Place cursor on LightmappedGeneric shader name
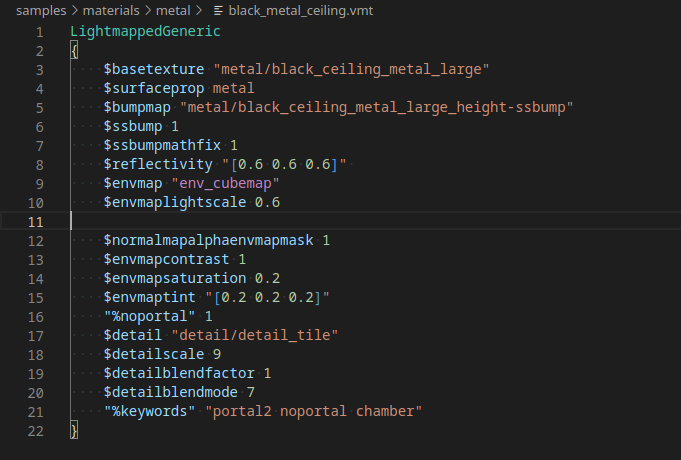Image resolution: width=681 pixels, height=460 pixels. (x=145, y=31)
